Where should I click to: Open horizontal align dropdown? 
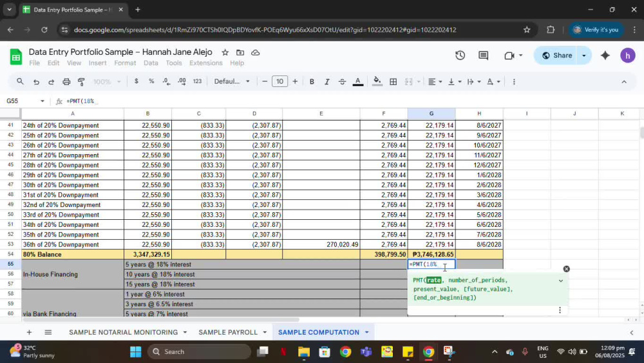click(435, 81)
